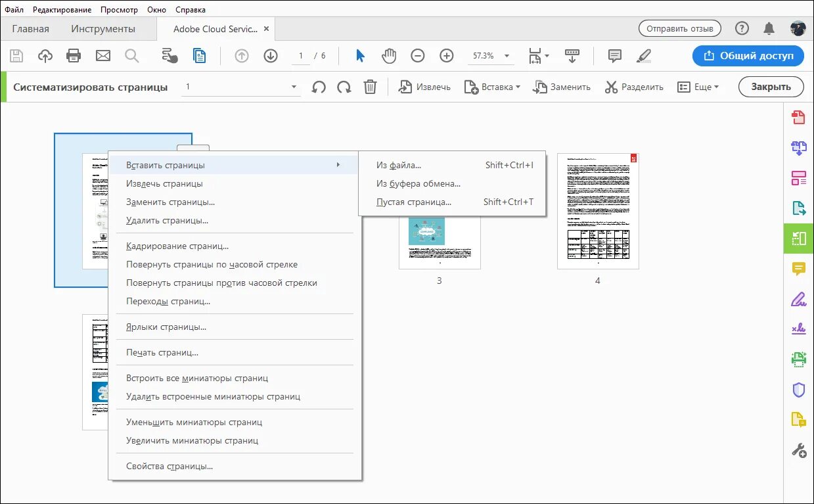814x504 pixels.
Task: Switch to the Главная tab
Action: click(x=31, y=29)
